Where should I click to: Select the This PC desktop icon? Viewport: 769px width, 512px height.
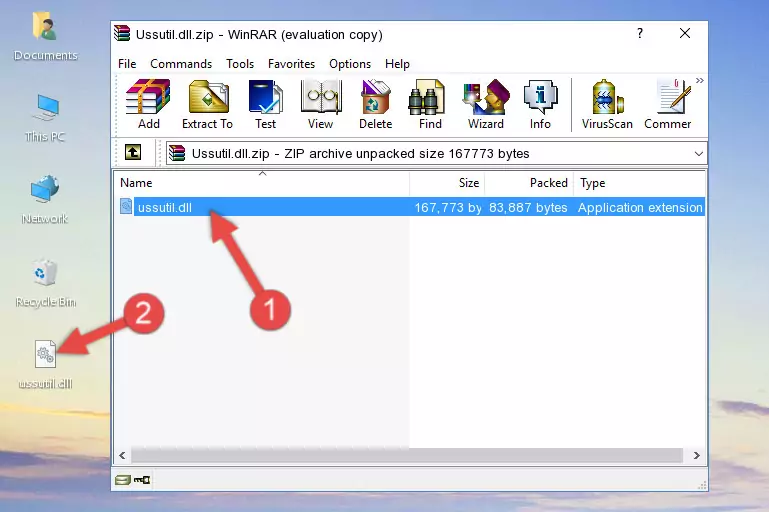tap(45, 118)
